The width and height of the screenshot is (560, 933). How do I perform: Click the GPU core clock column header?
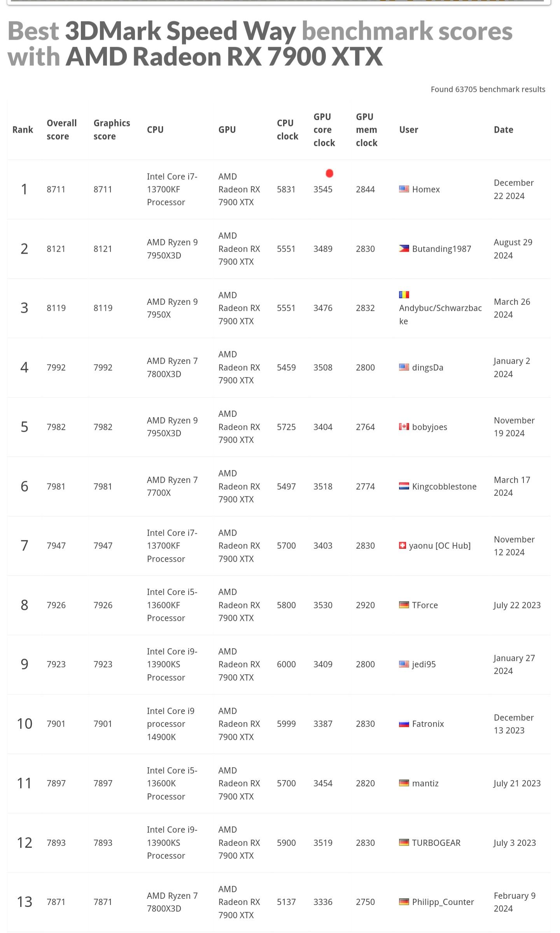point(324,130)
